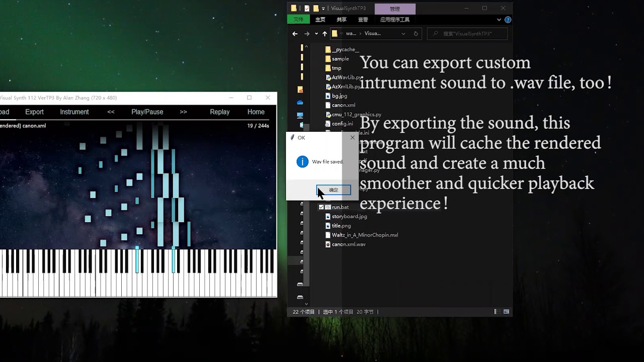Open the Instrument menu in Visual Synth
644x362 pixels.
click(74, 112)
